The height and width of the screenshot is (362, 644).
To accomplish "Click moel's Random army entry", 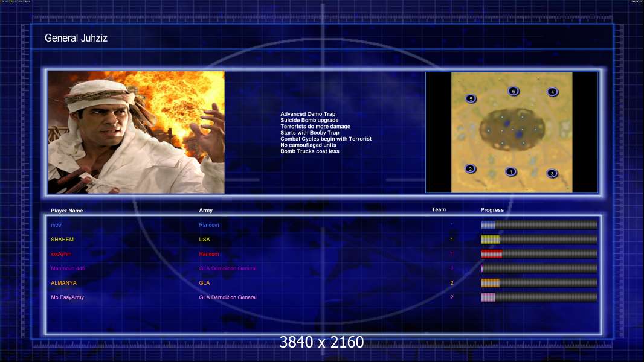I will click(x=208, y=225).
